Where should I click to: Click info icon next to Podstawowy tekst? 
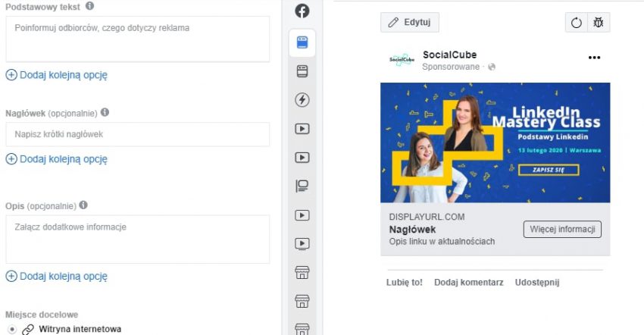(90, 6)
